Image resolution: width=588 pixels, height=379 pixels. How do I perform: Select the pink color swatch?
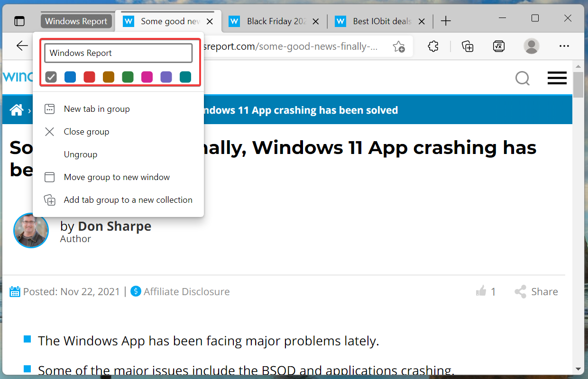[147, 77]
